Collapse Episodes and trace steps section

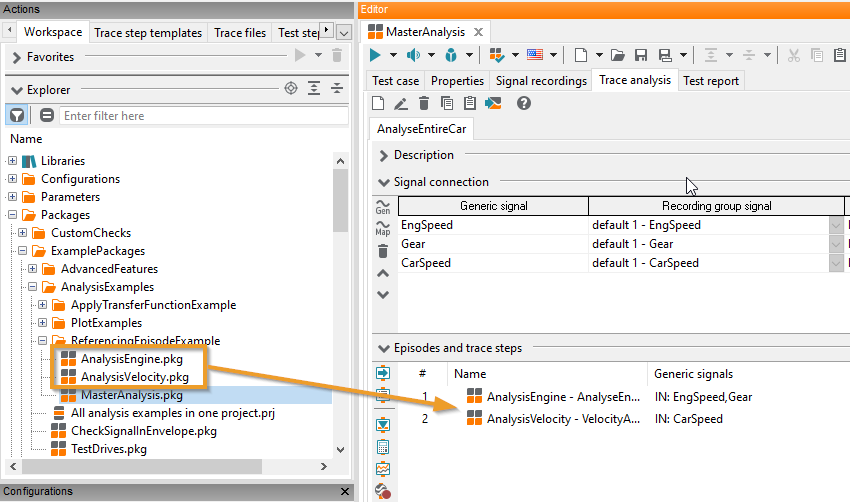(384, 348)
